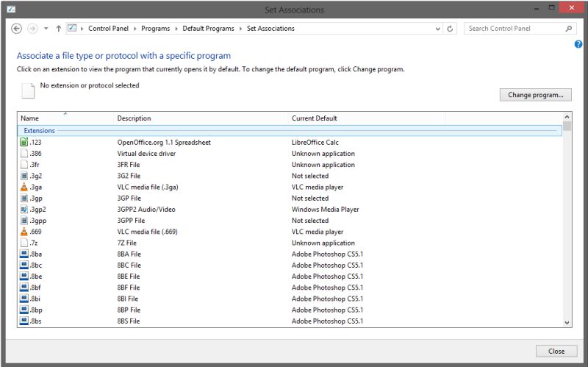Collapse the Extensions group header

[x=290, y=131]
